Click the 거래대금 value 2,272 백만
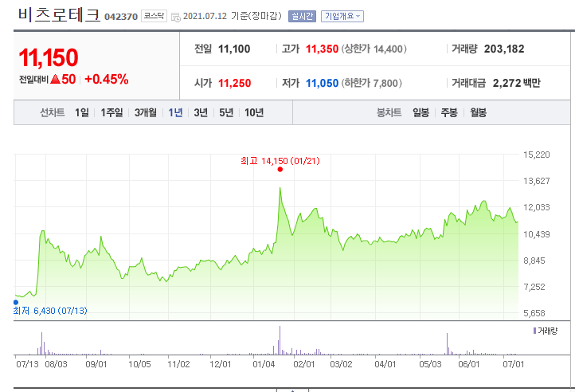This screenshot has height=392, width=575. [517, 84]
